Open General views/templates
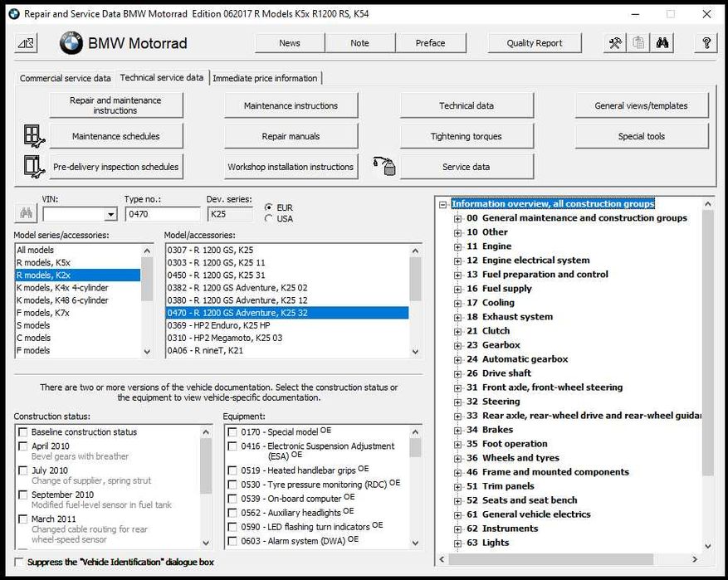The image size is (728, 580). click(x=641, y=105)
